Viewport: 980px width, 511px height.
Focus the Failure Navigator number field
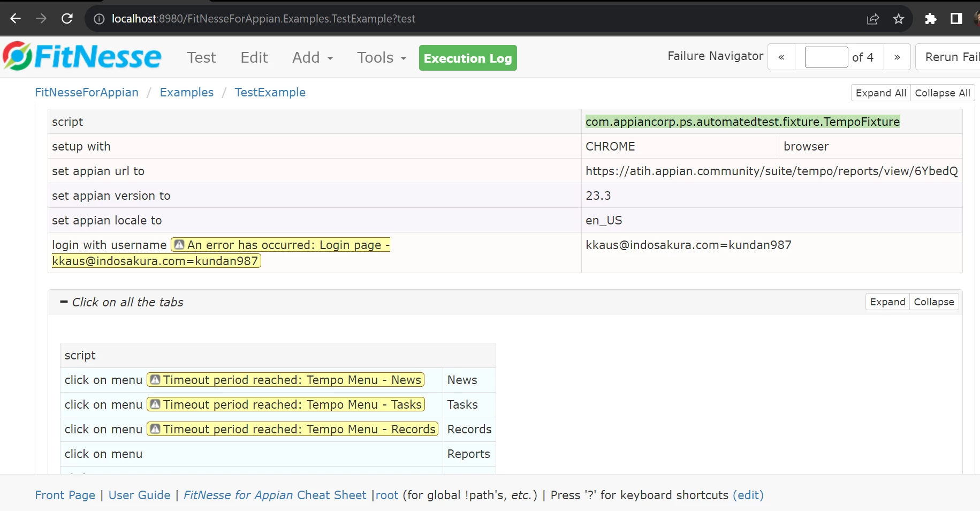click(826, 57)
